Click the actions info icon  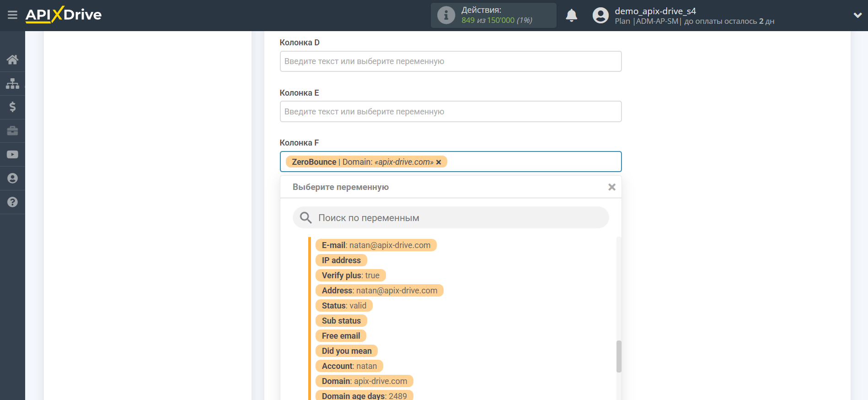click(x=446, y=16)
